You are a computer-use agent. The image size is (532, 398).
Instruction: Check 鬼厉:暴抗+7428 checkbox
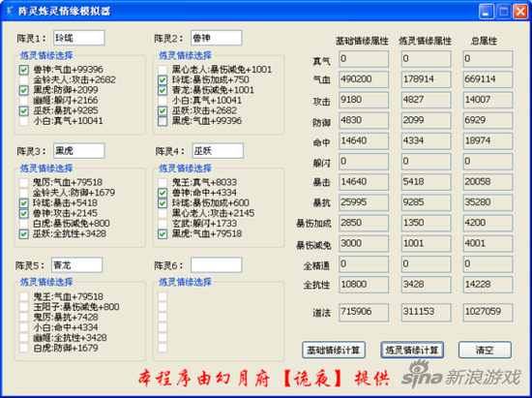pyautogui.click(x=24, y=318)
